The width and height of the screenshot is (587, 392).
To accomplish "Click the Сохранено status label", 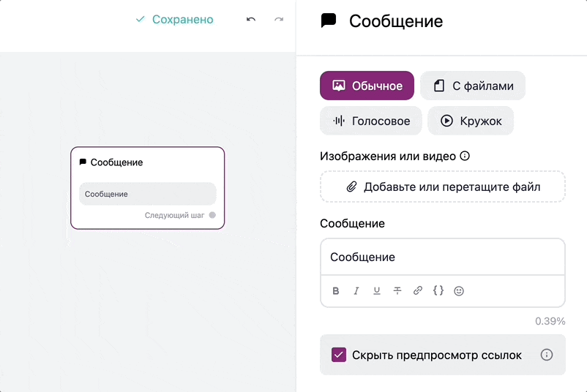I will [x=175, y=20].
